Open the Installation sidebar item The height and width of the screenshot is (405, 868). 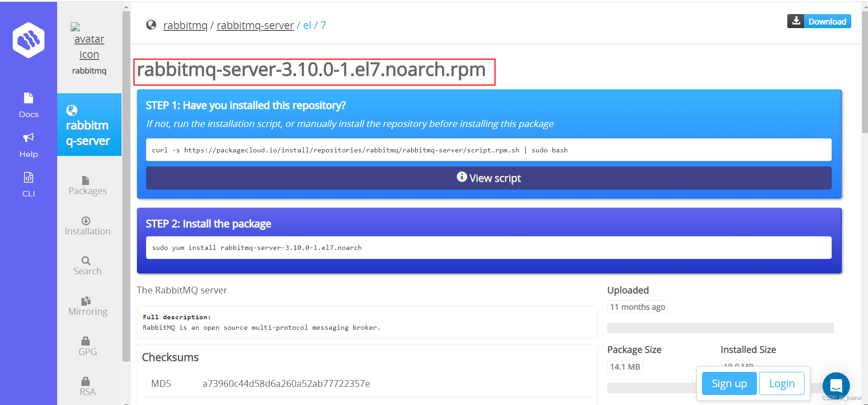coord(88,226)
